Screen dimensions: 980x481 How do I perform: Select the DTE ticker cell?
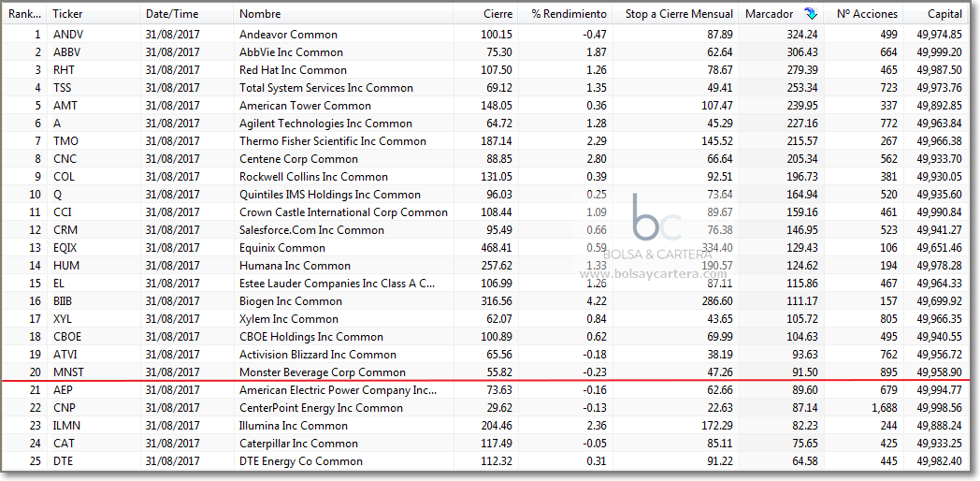(64, 461)
